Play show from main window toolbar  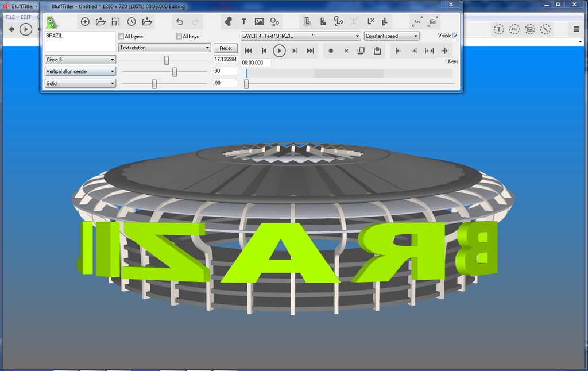coord(26,29)
